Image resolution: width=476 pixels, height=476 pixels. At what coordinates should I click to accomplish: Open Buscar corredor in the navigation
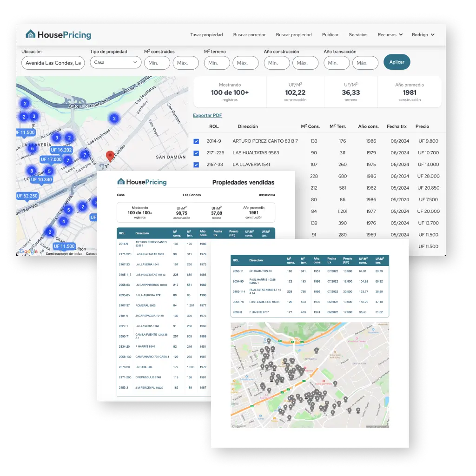[249, 35]
